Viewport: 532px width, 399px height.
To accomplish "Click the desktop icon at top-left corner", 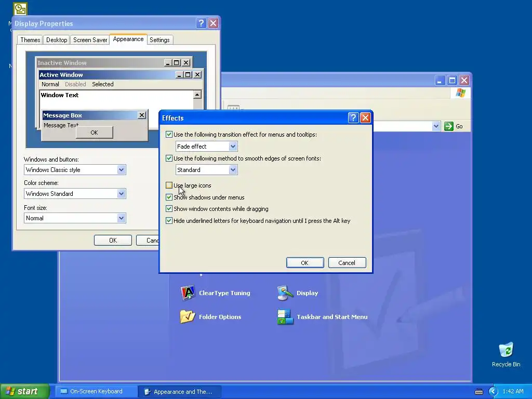I will tap(20, 9).
